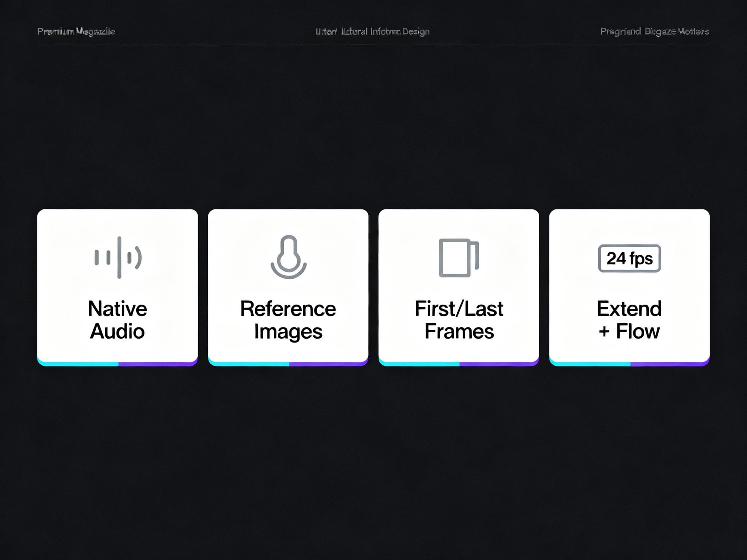Click the top-right header text
The image size is (747, 560).
654,32
